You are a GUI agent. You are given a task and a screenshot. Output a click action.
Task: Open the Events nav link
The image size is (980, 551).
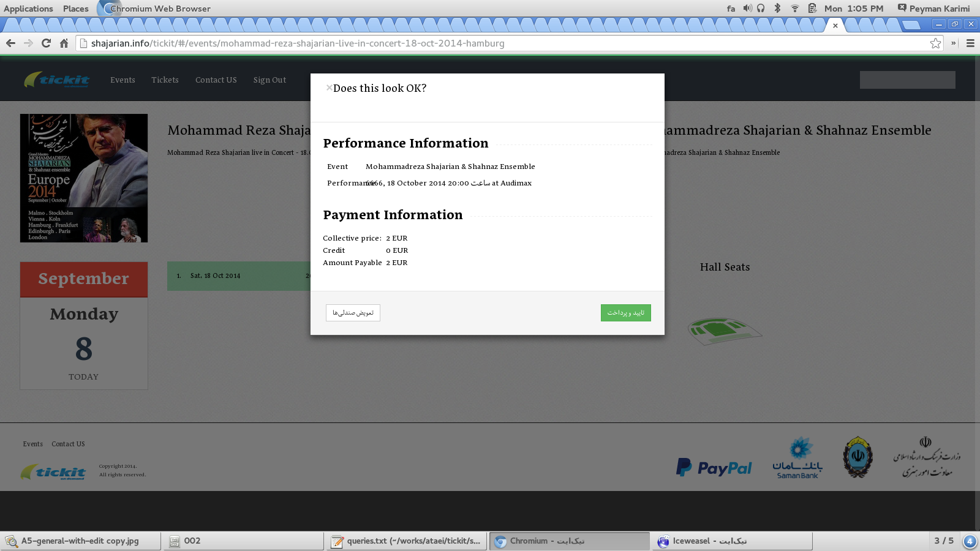click(123, 80)
